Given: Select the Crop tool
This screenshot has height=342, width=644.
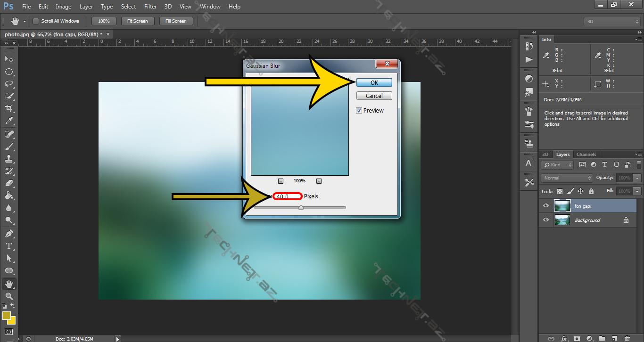Looking at the screenshot, I should (x=9, y=108).
